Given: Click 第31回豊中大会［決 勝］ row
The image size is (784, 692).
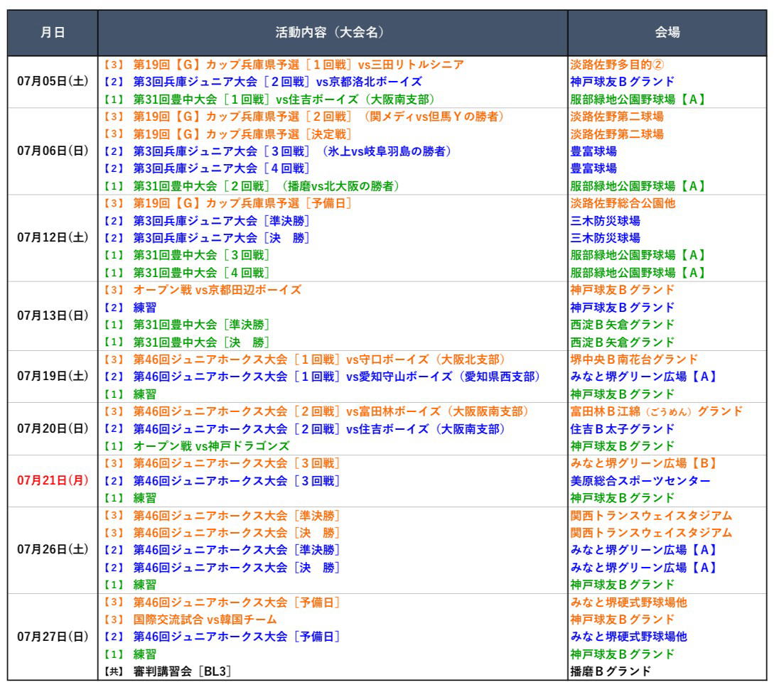Looking at the screenshot, I should (186, 342).
